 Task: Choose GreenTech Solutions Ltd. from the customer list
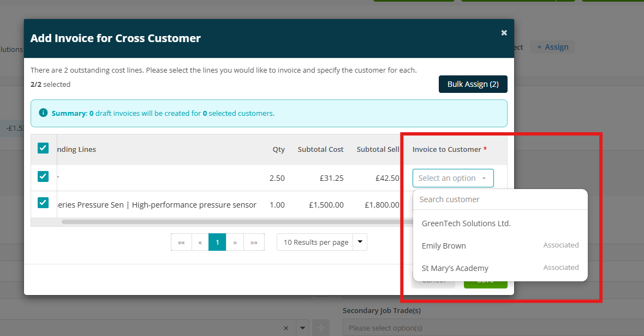[x=500, y=223]
